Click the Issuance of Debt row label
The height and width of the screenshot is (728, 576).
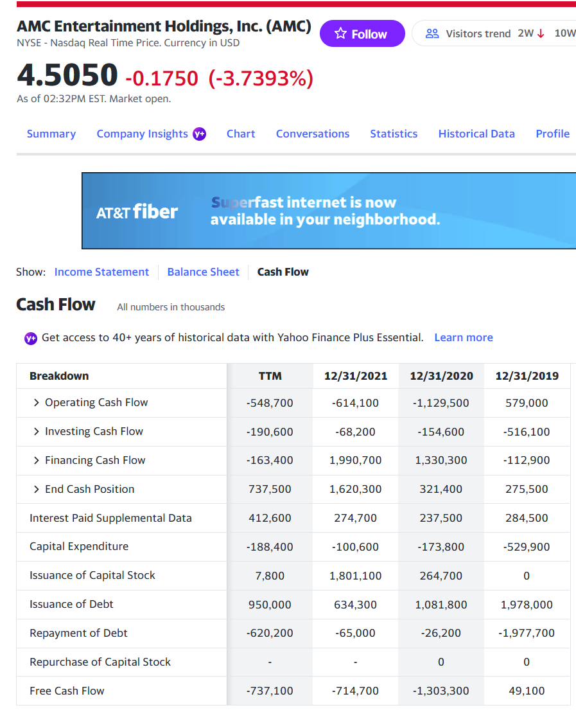point(71,604)
